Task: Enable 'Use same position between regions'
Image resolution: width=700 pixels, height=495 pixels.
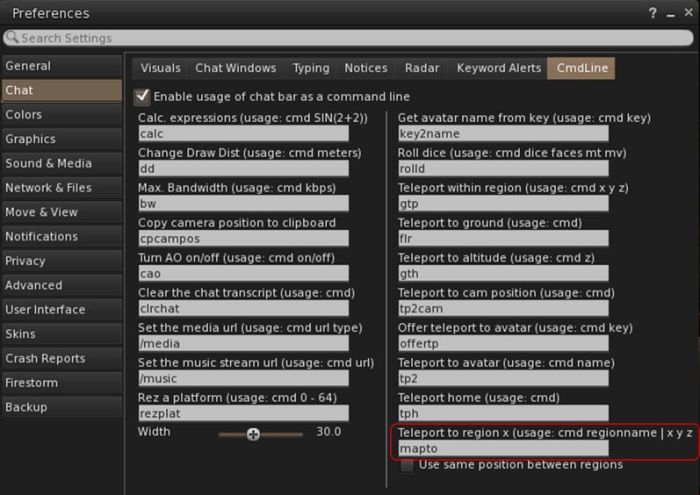Action: pyautogui.click(x=406, y=465)
